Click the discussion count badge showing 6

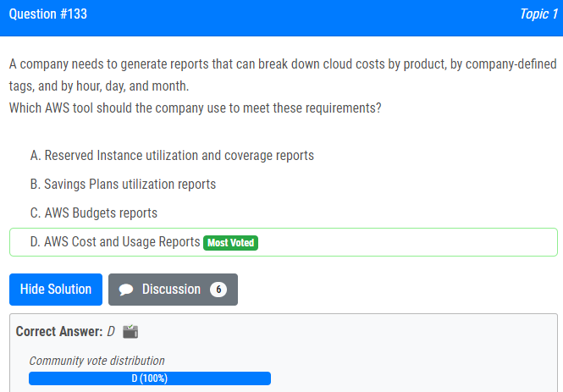click(x=218, y=290)
